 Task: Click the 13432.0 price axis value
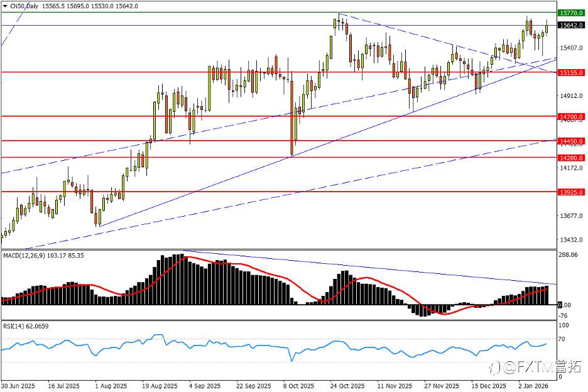coord(571,240)
